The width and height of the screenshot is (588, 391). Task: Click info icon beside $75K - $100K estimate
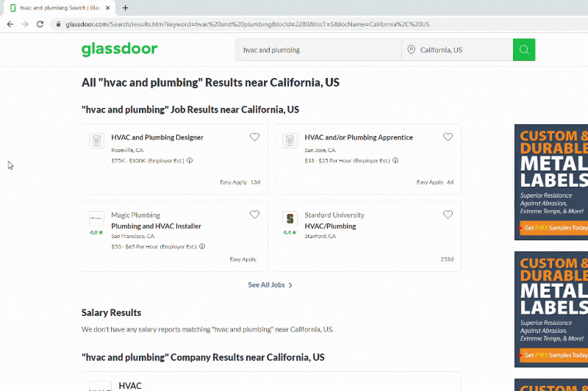pyautogui.click(x=190, y=160)
